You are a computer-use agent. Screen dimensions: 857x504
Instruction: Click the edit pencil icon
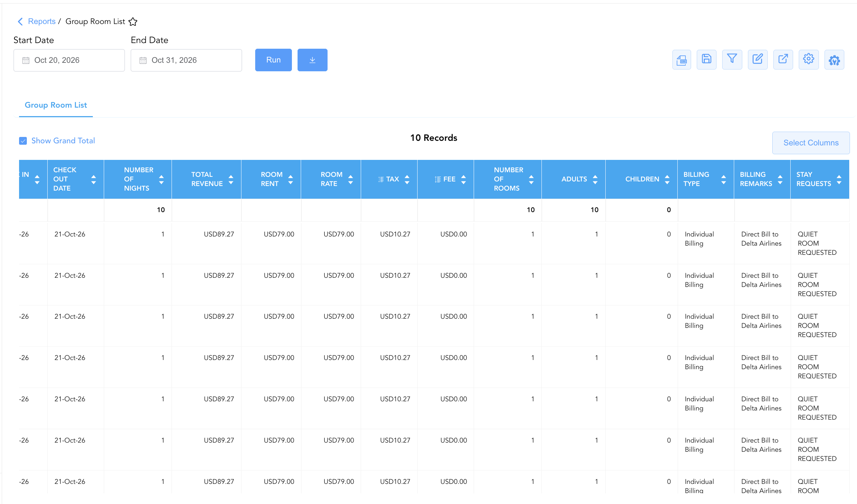757,59
